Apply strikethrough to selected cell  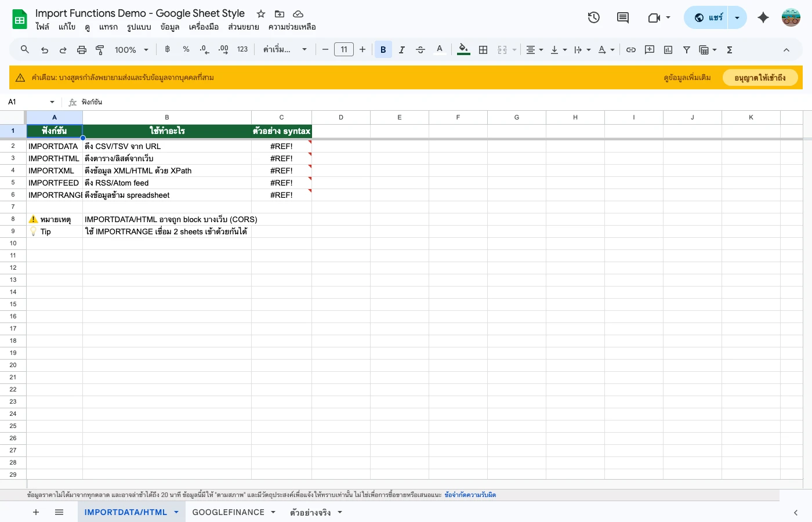tap(420, 49)
